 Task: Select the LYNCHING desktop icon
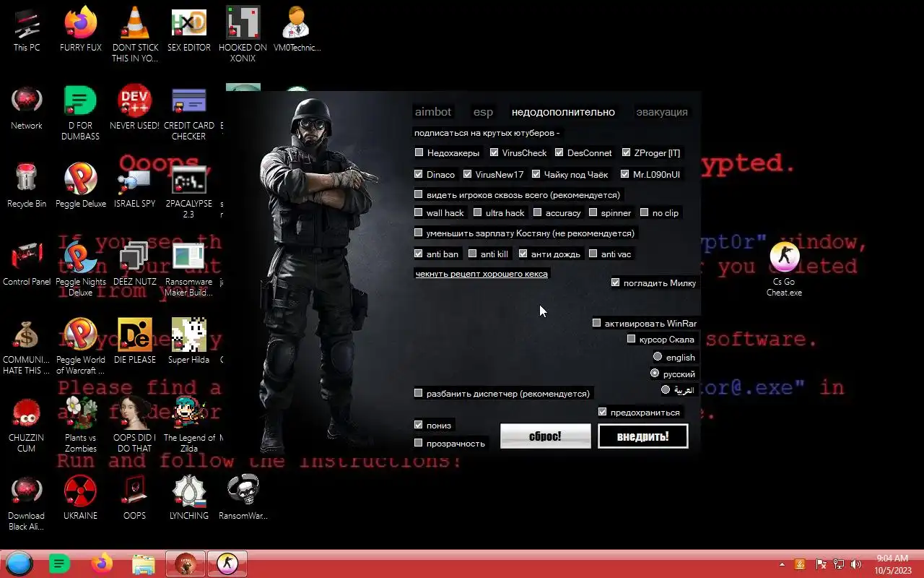(x=189, y=499)
